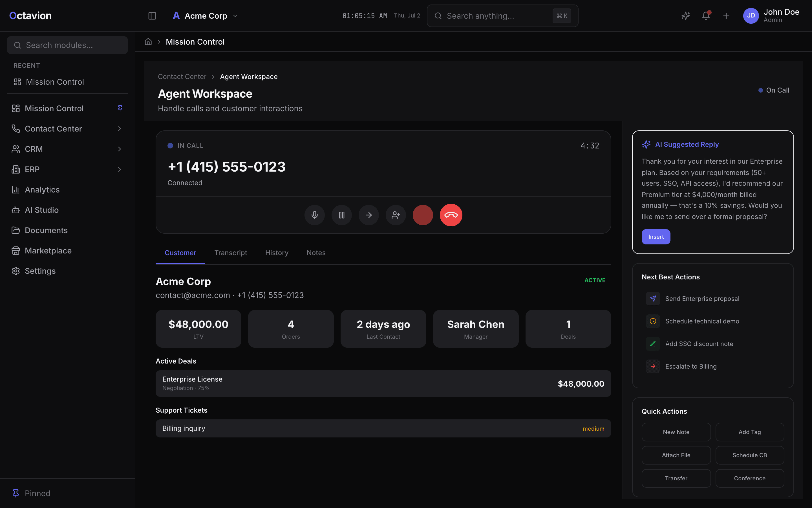Open the Acme Corp workspace dropdown

coord(205,16)
